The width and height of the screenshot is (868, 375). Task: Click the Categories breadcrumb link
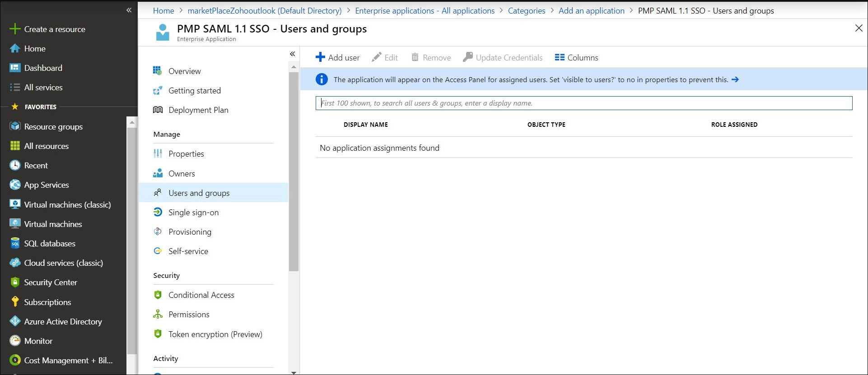click(526, 11)
